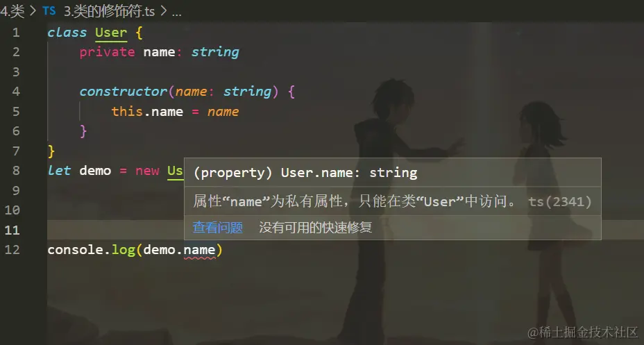The width and height of the screenshot is (644, 345).
Task: Click 'let' keyword on line 8
Action: (x=59, y=171)
